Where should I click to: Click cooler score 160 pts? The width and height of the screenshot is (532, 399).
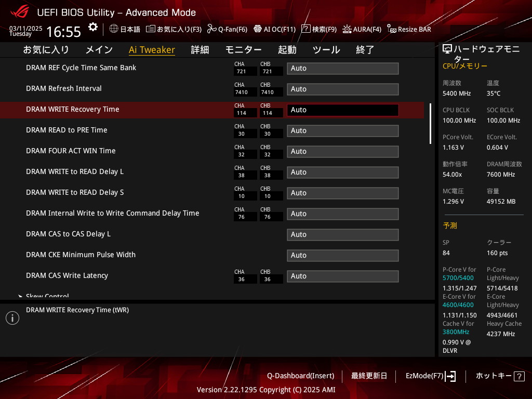[497, 253]
